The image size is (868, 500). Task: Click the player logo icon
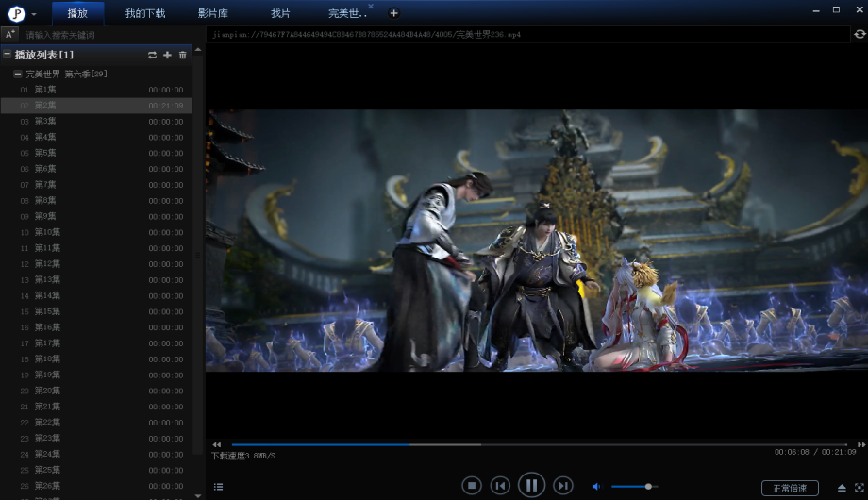17,13
